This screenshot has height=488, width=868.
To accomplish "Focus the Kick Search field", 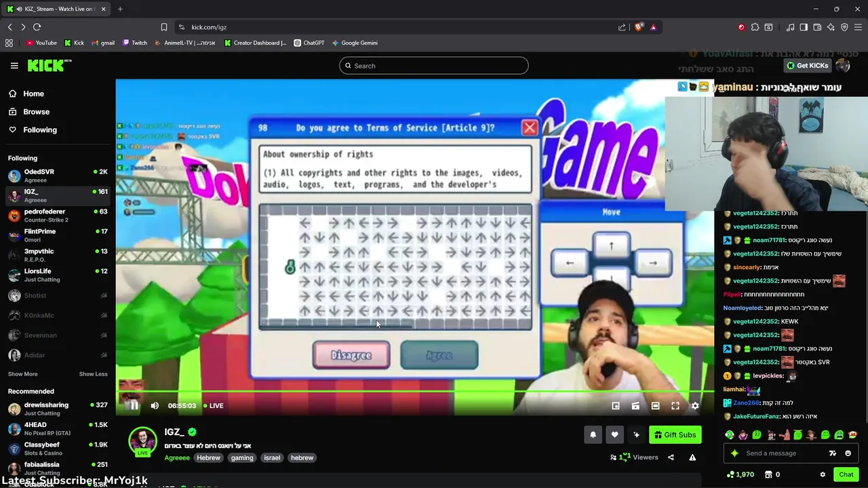I will (x=434, y=66).
